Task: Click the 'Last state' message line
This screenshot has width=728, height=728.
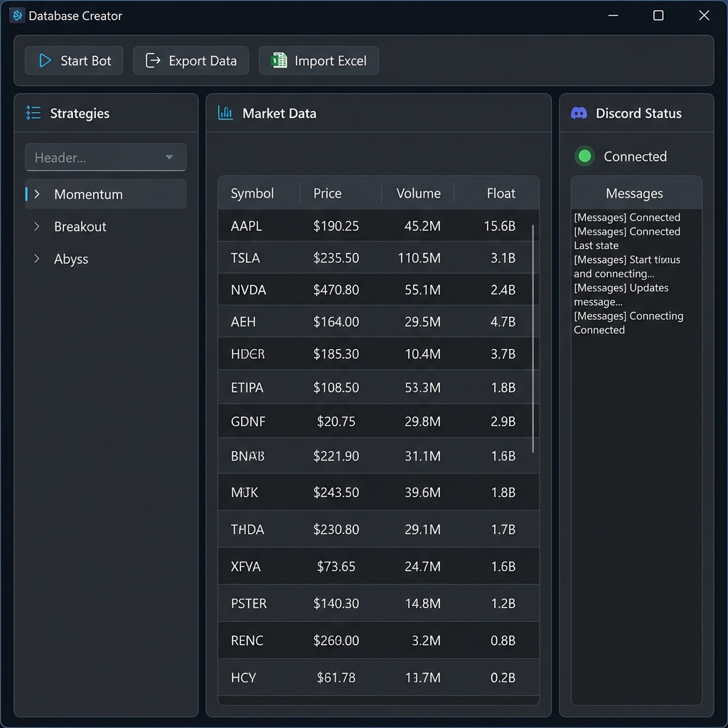Action: pyautogui.click(x=596, y=245)
